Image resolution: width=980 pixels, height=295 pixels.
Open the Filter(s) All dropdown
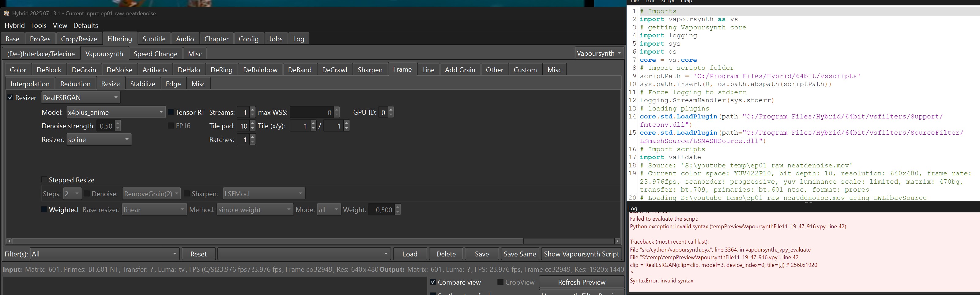click(x=105, y=254)
